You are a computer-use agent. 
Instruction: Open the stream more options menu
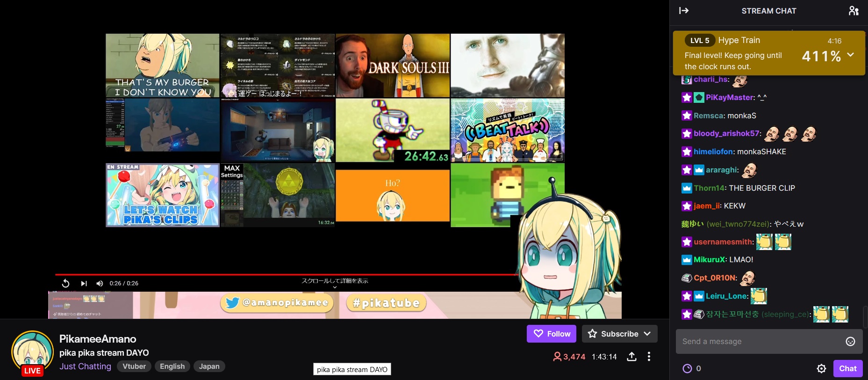point(649,357)
